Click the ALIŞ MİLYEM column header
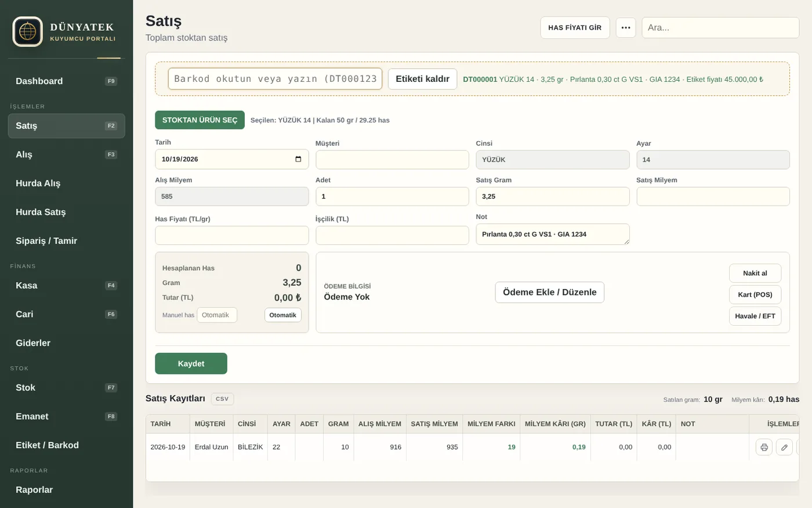The width and height of the screenshot is (812, 508). [x=380, y=424]
